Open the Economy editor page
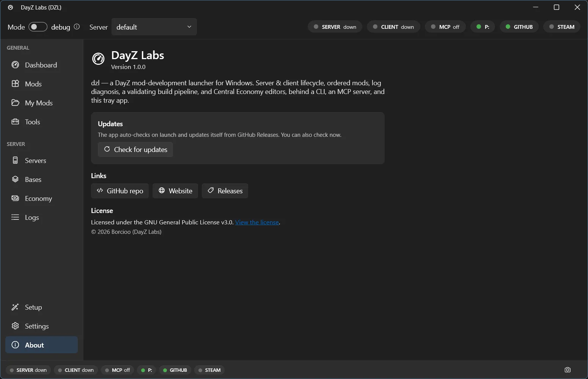Viewport: 588px width, 379px height. (42, 198)
